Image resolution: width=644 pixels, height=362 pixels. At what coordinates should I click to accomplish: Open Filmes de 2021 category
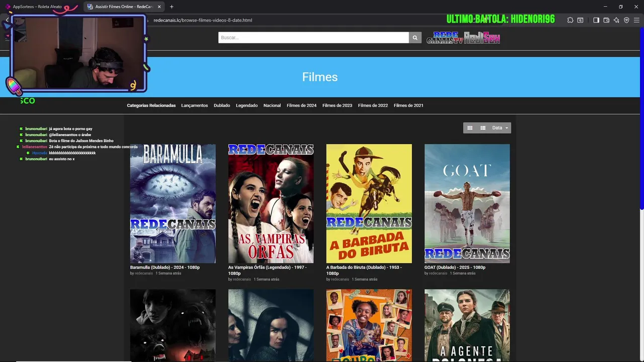[409, 106]
